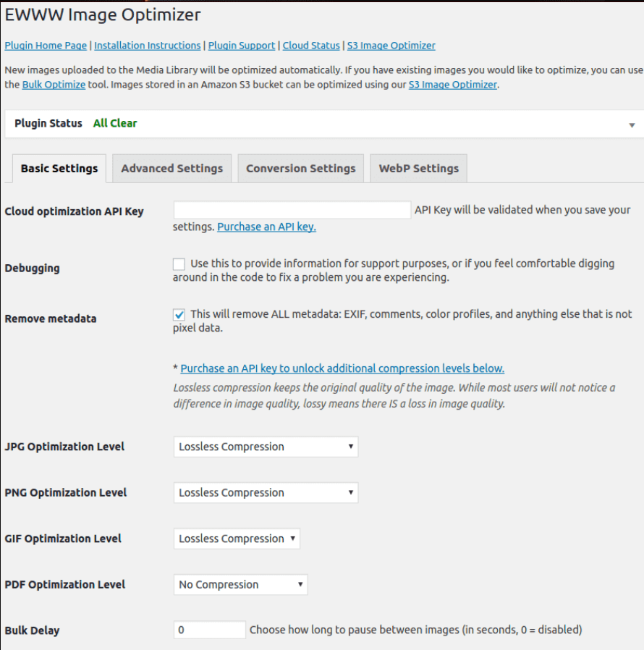
Task: Click the GIF Optimization Level label
Action: tap(63, 539)
